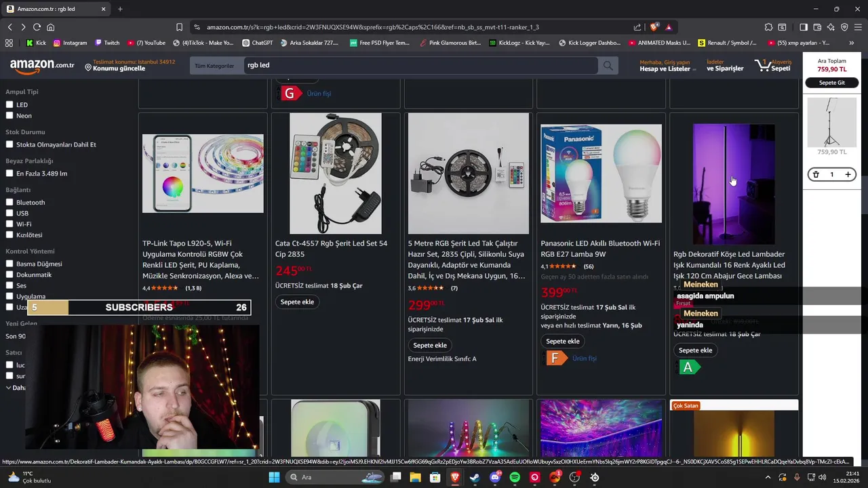Image resolution: width=868 pixels, height=488 pixels.
Task: Open İadeler ve Siparişler
Action: tap(725, 65)
